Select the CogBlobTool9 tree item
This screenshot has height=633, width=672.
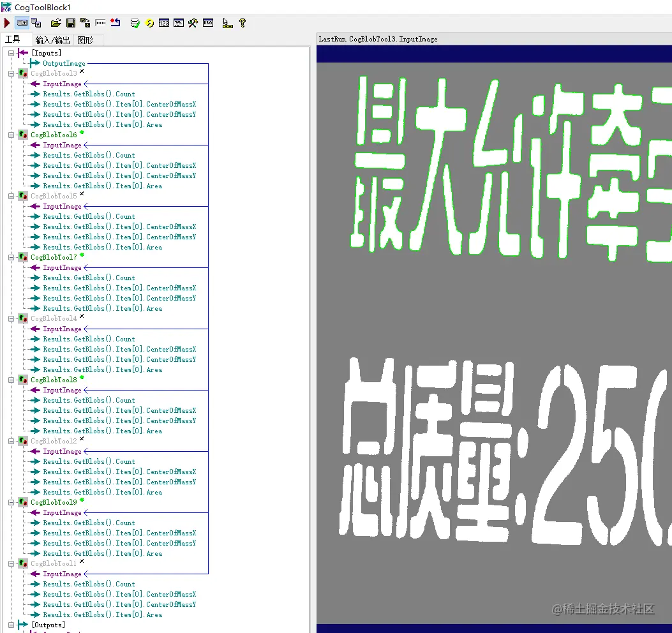pyautogui.click(x=54, y=503)
